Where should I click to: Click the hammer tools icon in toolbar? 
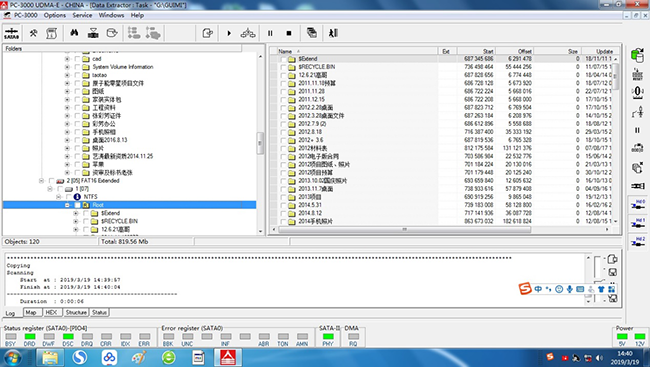click(33, 33)
